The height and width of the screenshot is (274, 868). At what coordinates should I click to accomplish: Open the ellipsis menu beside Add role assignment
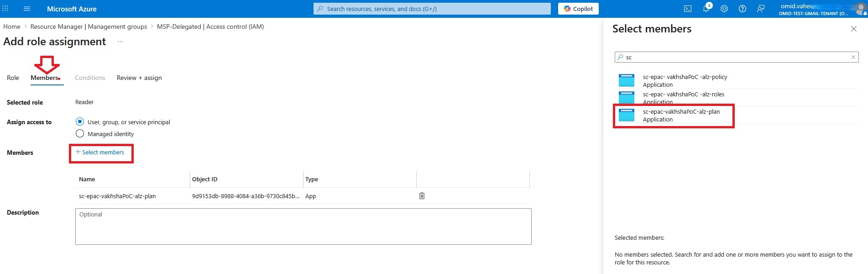120,42
